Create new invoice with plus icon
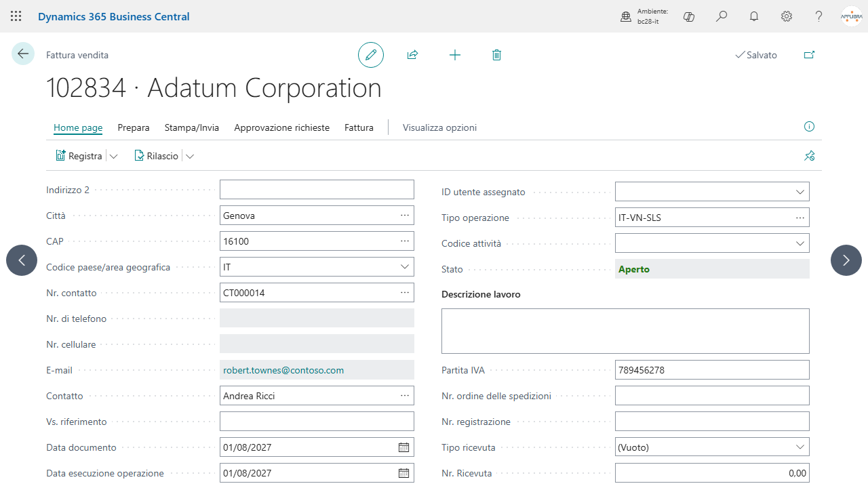Image resolution: width=868 pixels, height=488 pixels. 455,55
